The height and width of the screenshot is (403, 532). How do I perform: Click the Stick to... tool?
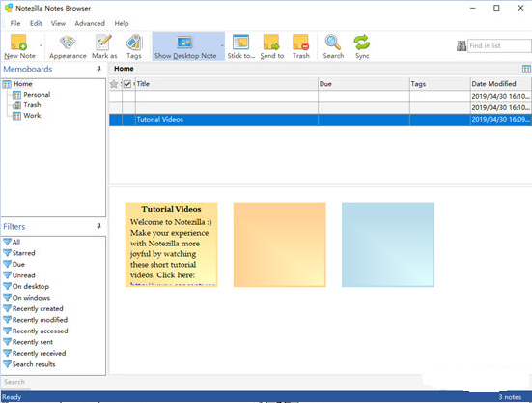click(240, 46)
